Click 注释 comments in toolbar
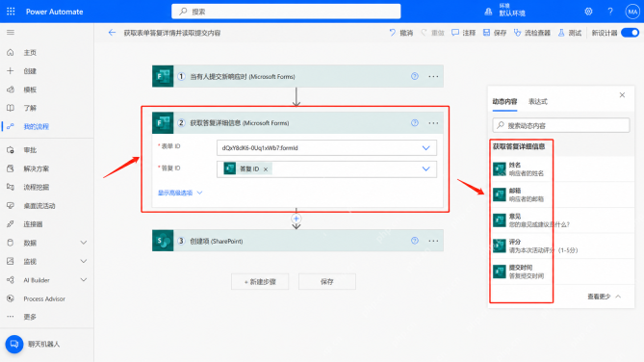The width and height of the screenshot is (644, 362). pyautogui.click(x=463, y=33)
